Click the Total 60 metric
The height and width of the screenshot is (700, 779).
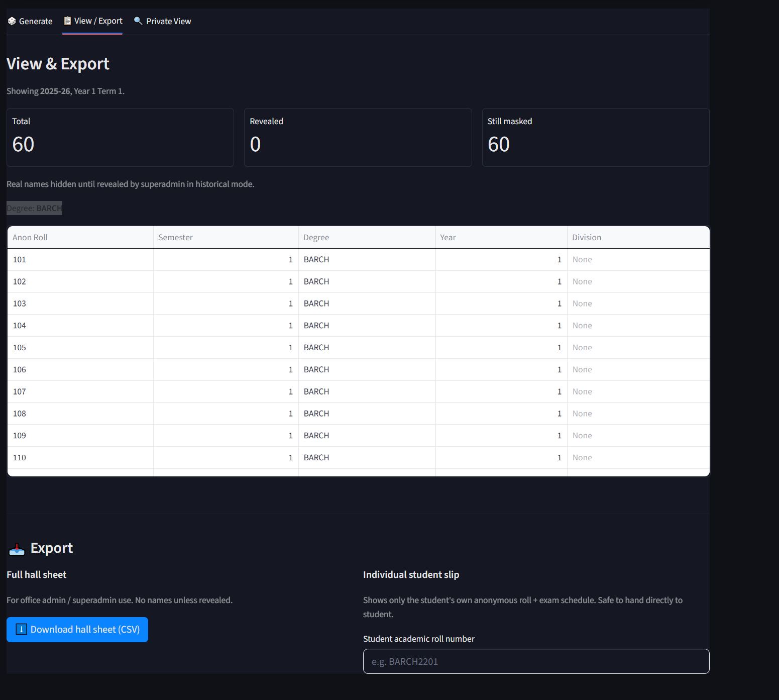pos(120,137)
